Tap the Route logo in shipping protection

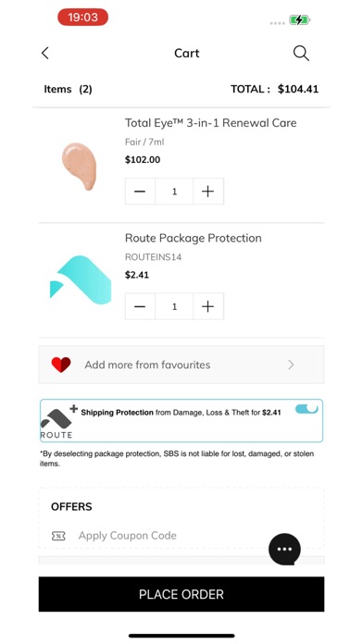(x=56, y=424)
